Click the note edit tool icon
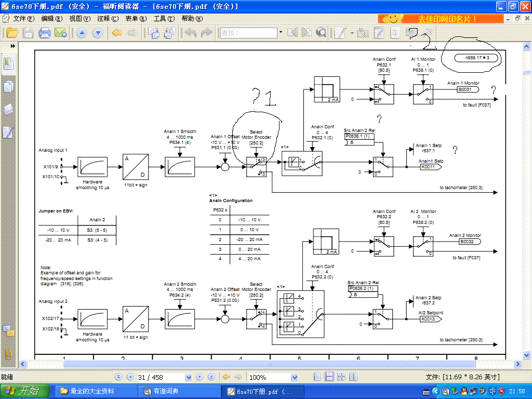 click(379, 33)
